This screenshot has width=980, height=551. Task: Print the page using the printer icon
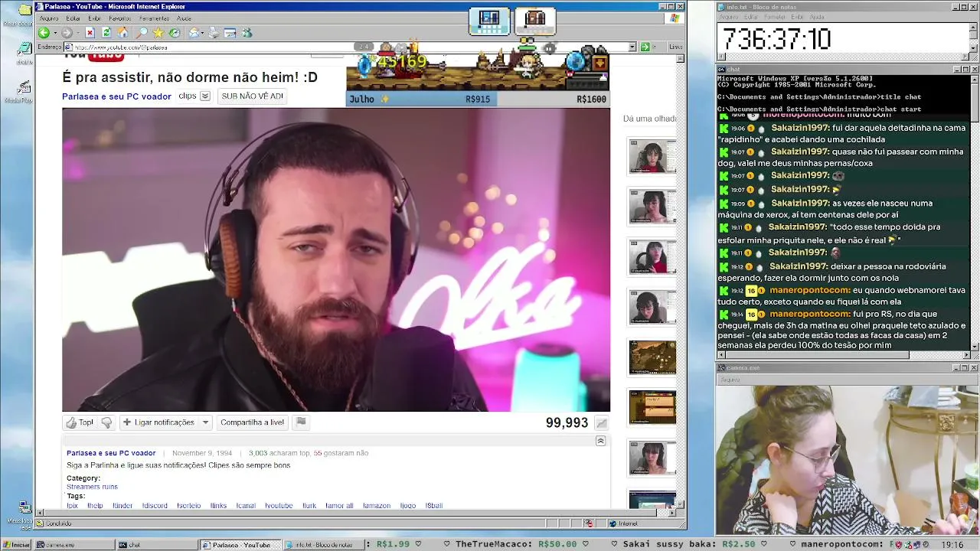tap(214, 33)
